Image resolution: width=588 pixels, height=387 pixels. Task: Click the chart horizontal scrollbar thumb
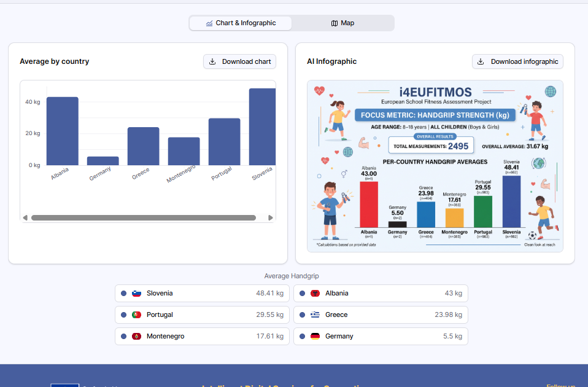[x=144, y=217]
